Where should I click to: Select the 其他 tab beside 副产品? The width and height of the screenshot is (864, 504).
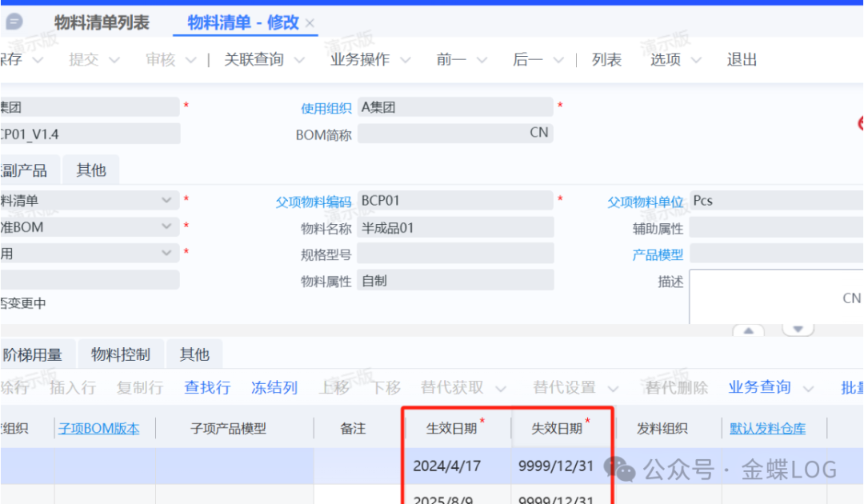[x=90, y=170]
